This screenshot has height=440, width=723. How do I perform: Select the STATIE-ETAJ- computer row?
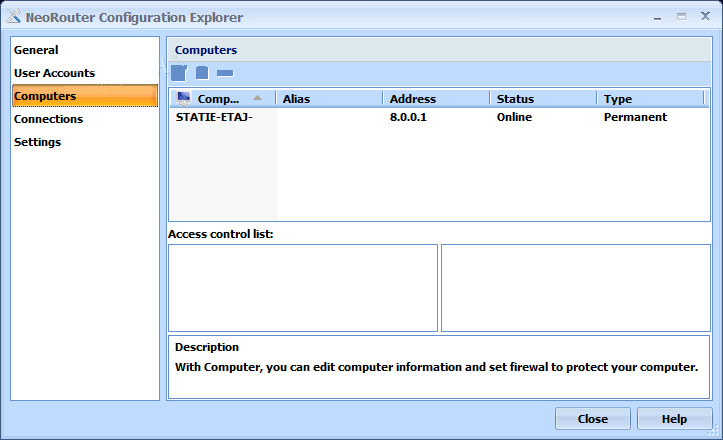pyautogui.click(x=439, y=117)
